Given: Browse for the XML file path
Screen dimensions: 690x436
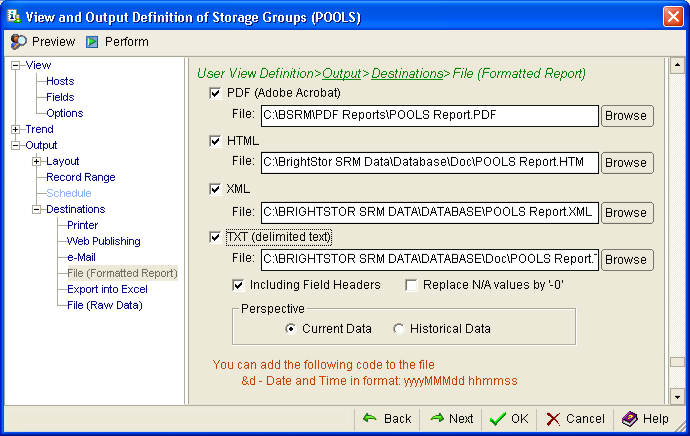Looking at the screenshot, I should click(x=626, y=212).
